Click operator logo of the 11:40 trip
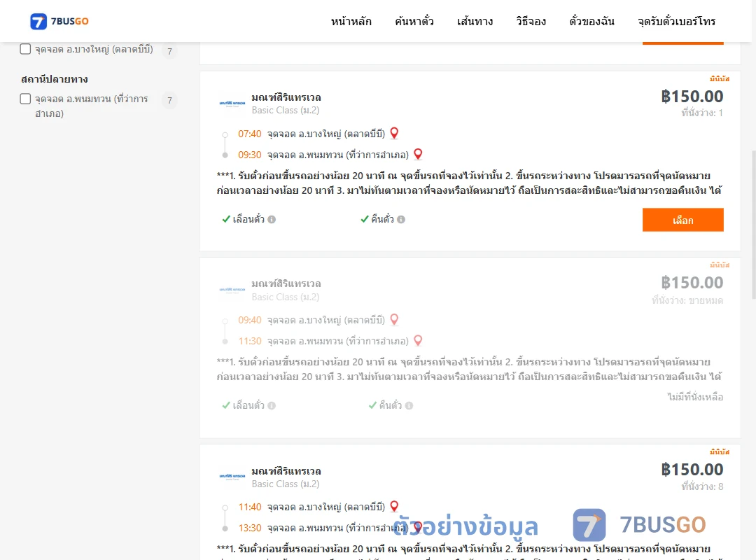756x560 pixels. click(x=232, y=476)
